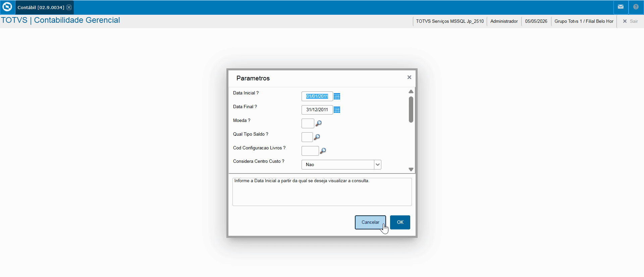Image resolution: width=644 pixels, height=277 pixels.
Task: Expand the Considera Centro Custo dropdown
Action: pos(378,164)
